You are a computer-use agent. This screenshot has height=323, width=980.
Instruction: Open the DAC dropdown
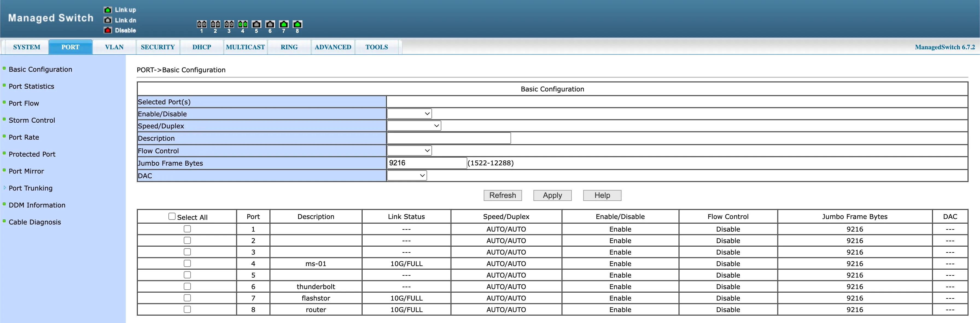point(407,175)
